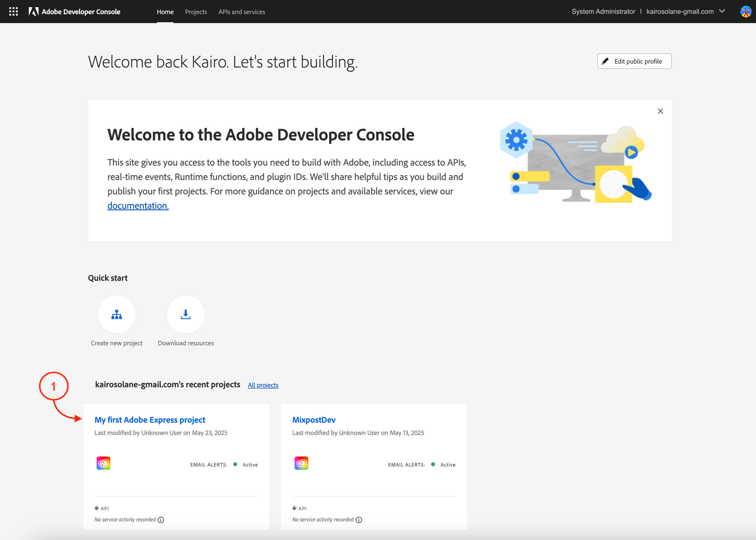Go to APIs and services tab
The height and width of the screenshot is (540, 756).
[242, 12]
